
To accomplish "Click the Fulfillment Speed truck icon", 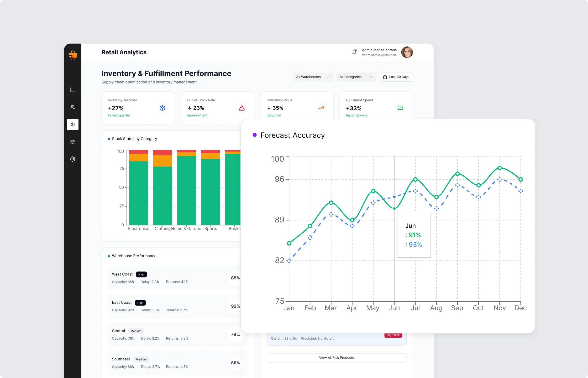I will [x=400, y=108].
